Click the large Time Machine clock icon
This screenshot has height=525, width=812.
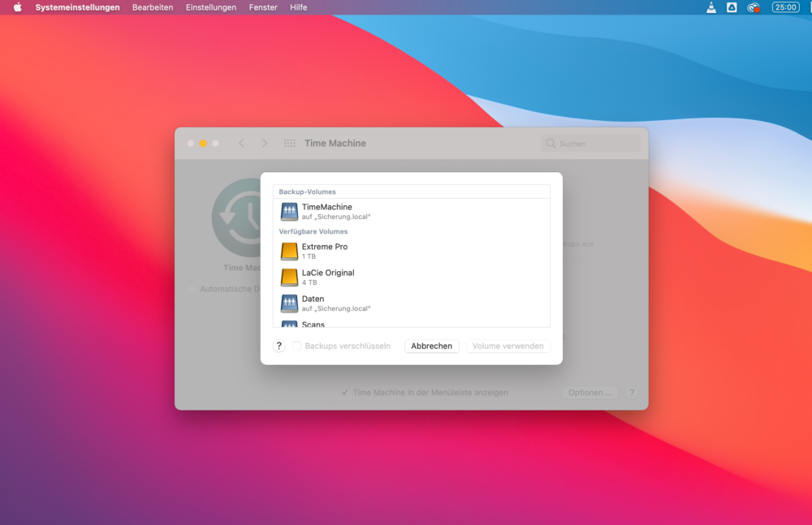236,218
